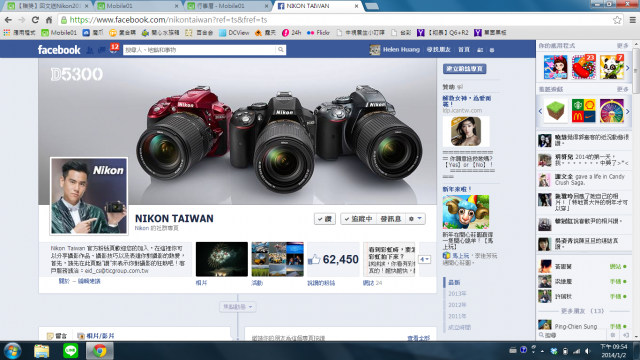
Task: Open the Candy Crush Saga ticker story
Action: click(x=584, y=180)
